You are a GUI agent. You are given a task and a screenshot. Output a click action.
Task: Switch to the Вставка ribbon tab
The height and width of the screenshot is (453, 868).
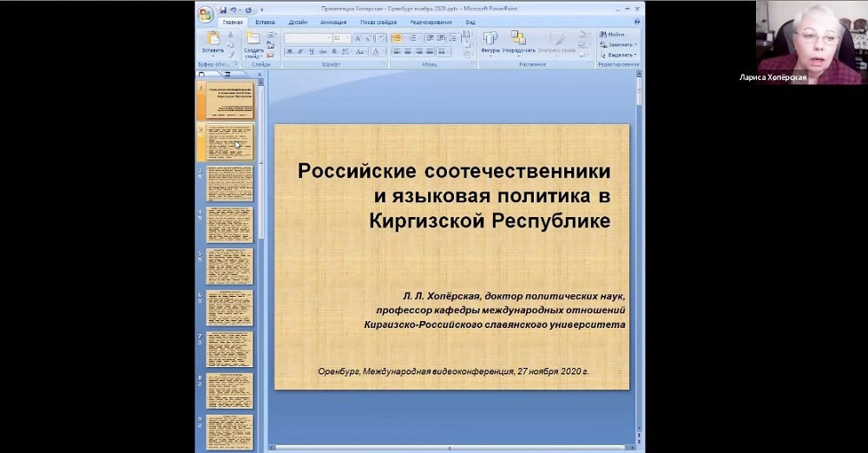coord(266,22)
